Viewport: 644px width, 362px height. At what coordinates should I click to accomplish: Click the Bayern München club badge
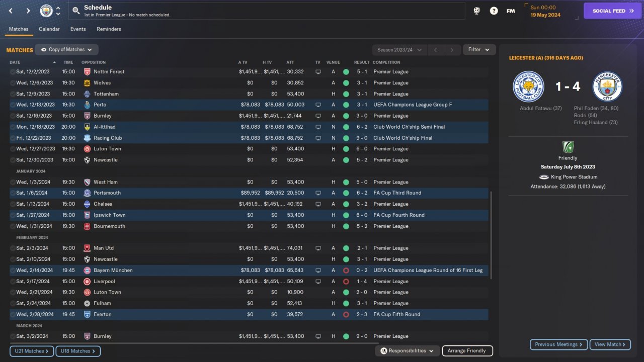[87, 270]
